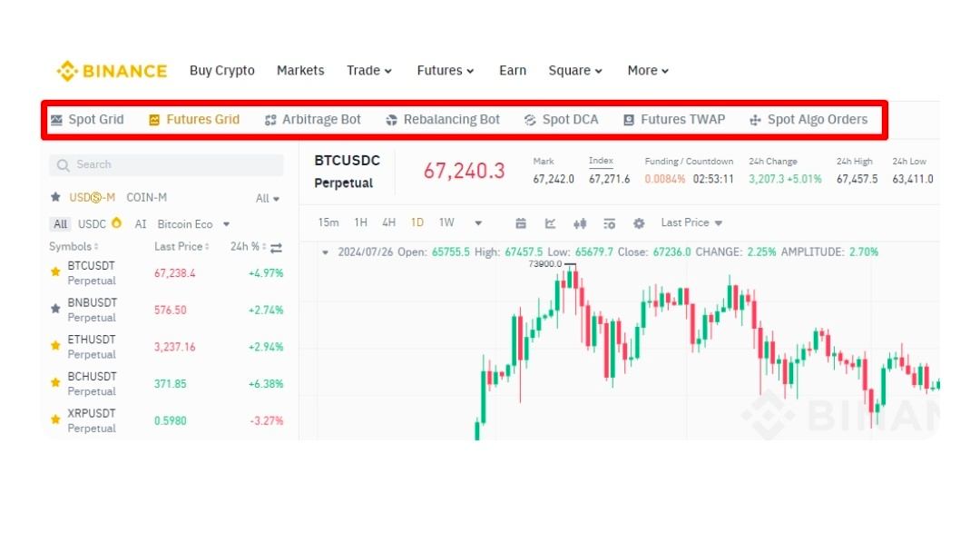This screenshot has height=533, width=980.
Task: Open the Last Price dropdown
Action: pos(691,222)
